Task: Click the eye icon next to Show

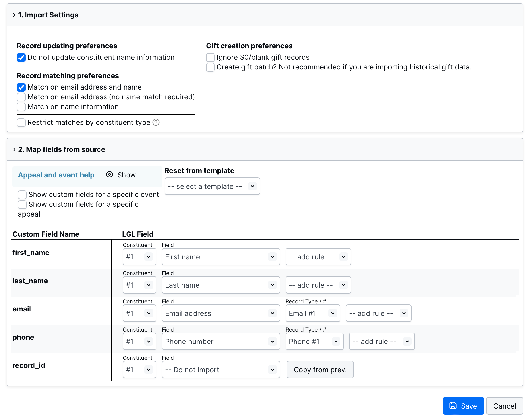Action: pos(109,174)
